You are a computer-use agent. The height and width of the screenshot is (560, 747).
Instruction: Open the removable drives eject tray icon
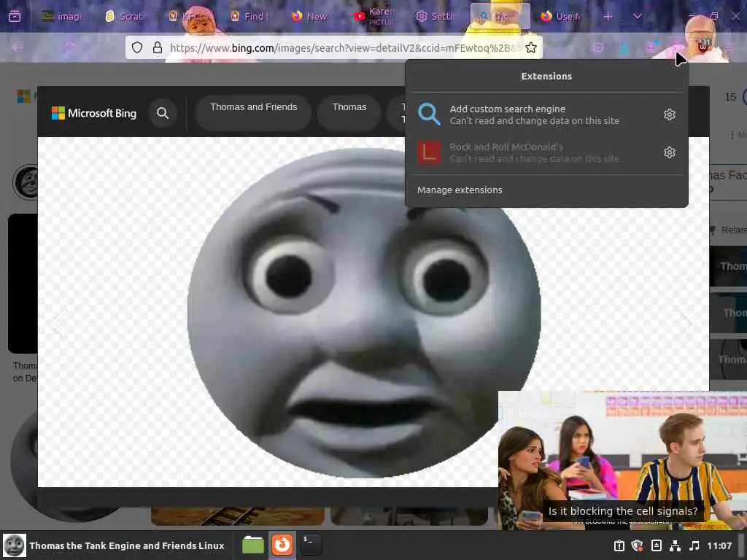(x=656, y=545)
